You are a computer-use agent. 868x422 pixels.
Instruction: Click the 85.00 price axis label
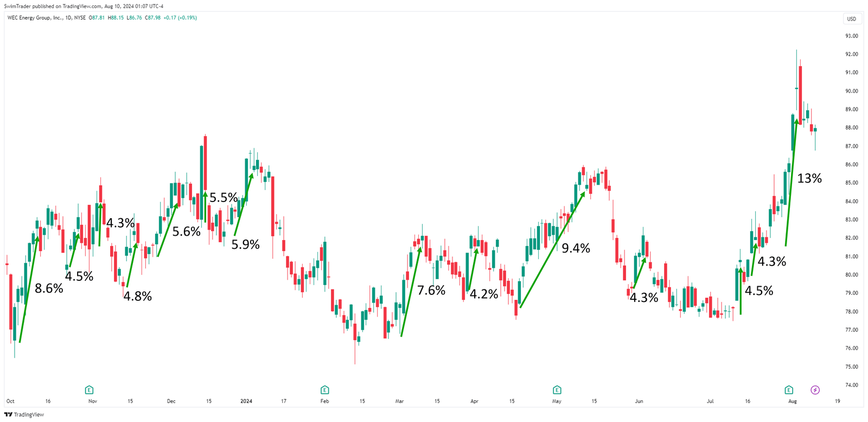point(852,183)
